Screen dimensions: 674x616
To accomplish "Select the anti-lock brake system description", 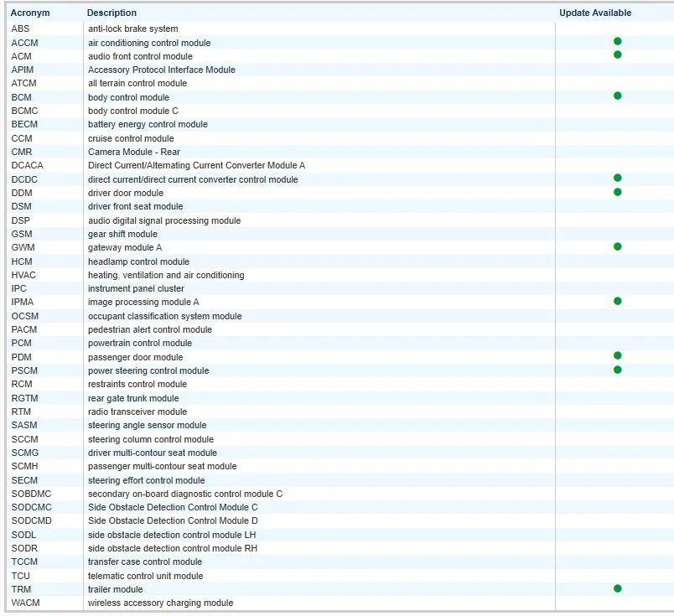I will (x=132, y=29).
